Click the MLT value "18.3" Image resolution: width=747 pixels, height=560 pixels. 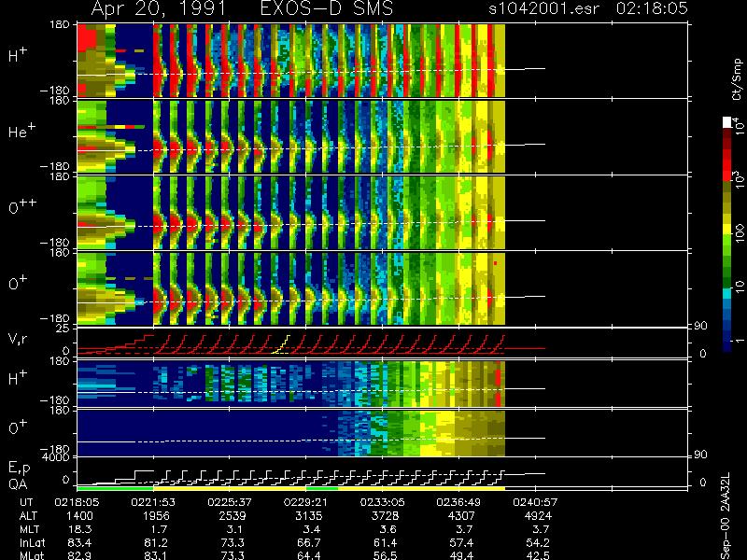point(80,529)
